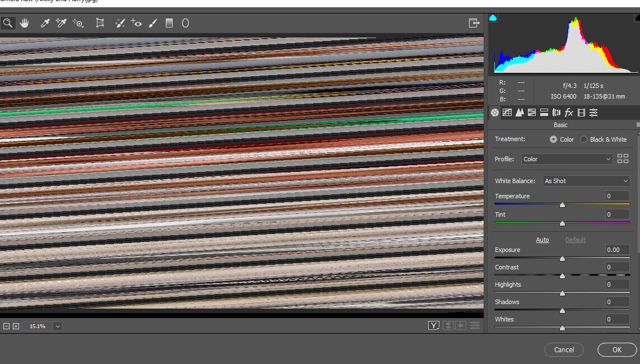The image size is (640, 364).
Task: Select the Zoom tool
Action: (x=8, y=23)
